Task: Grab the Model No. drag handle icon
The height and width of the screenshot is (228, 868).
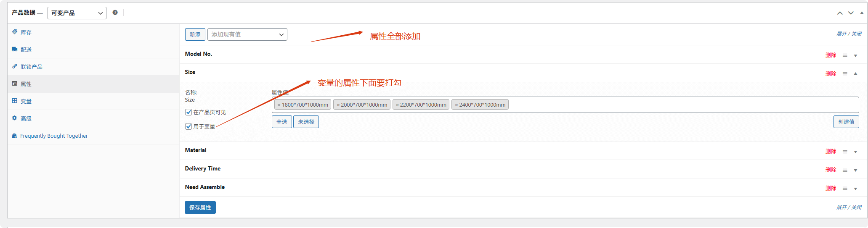Action: pyautogui.click(x=845, y=55)
